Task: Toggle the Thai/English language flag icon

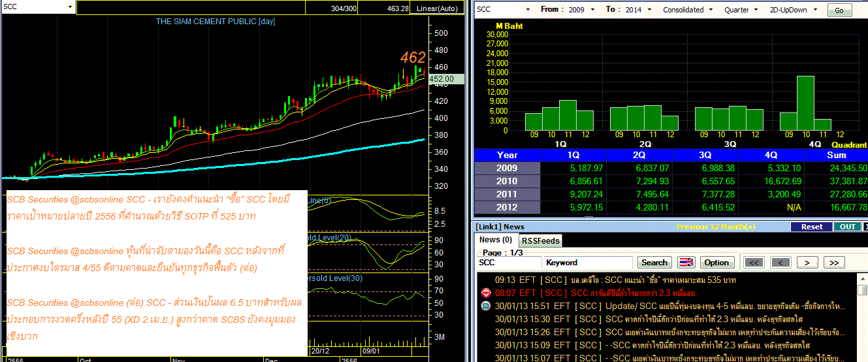Action: click(686, 262)
